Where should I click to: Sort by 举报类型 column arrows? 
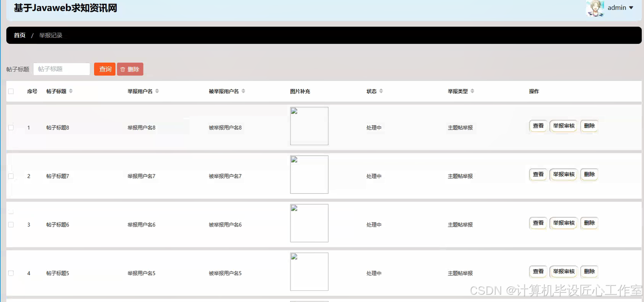tap(472, 91)
